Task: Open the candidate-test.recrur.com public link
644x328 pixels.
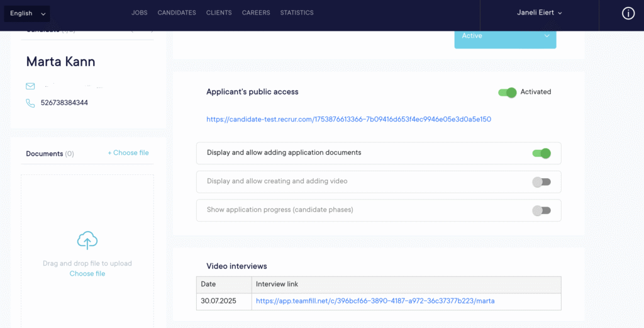Action: (x=348, y=119)
